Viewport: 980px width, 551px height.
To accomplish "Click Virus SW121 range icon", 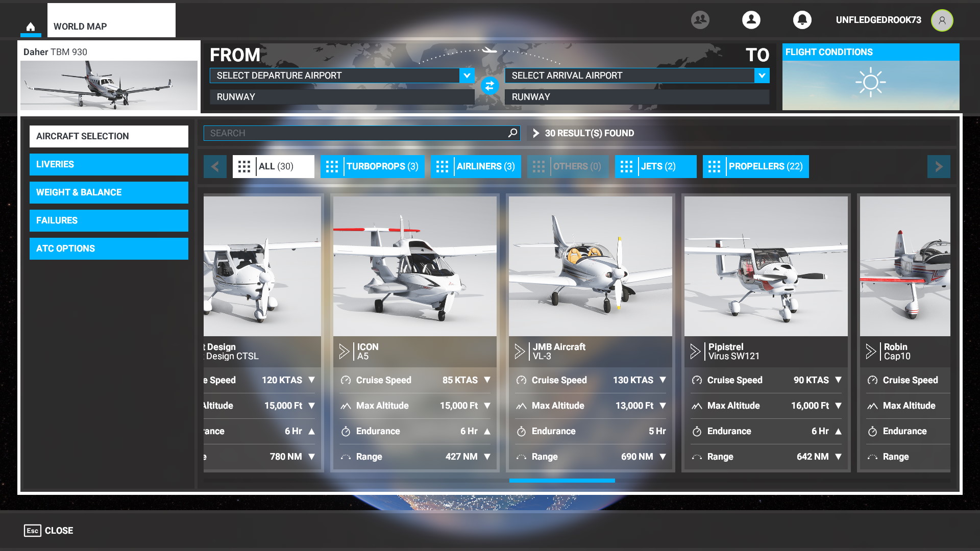I will tap(697, 457).
